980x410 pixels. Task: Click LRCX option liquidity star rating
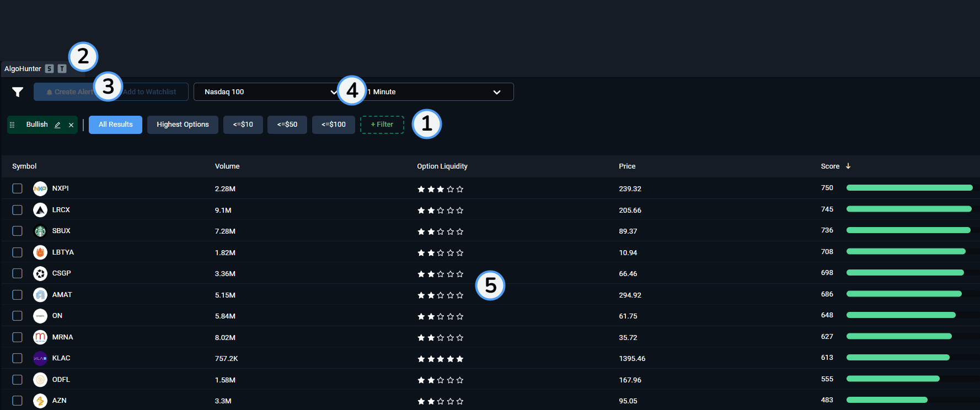(x=440, y=211)
